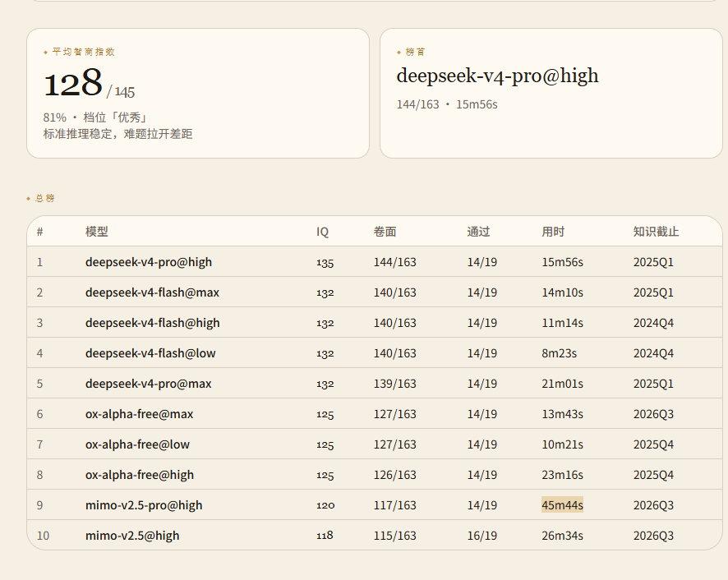The width and height of the screenshot is (728, 580).
Task: Select the deepseek-v4-pro@max row name
Action: (x=148, y=384)
